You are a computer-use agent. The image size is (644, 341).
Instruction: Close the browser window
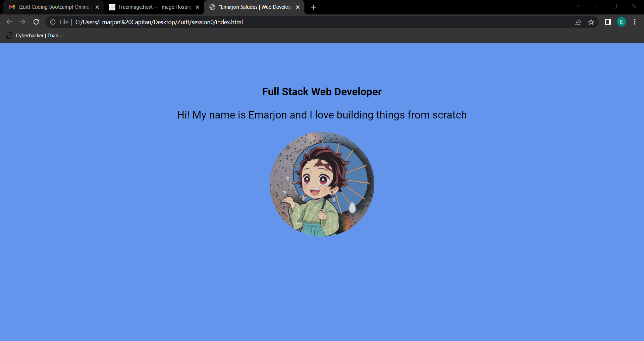pos(634,6)
